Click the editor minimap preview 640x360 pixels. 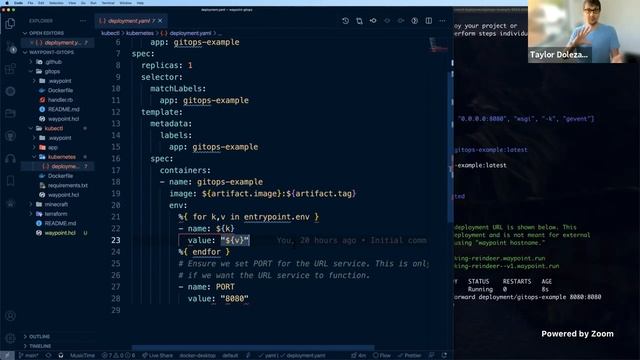click(x=438, y=45)
